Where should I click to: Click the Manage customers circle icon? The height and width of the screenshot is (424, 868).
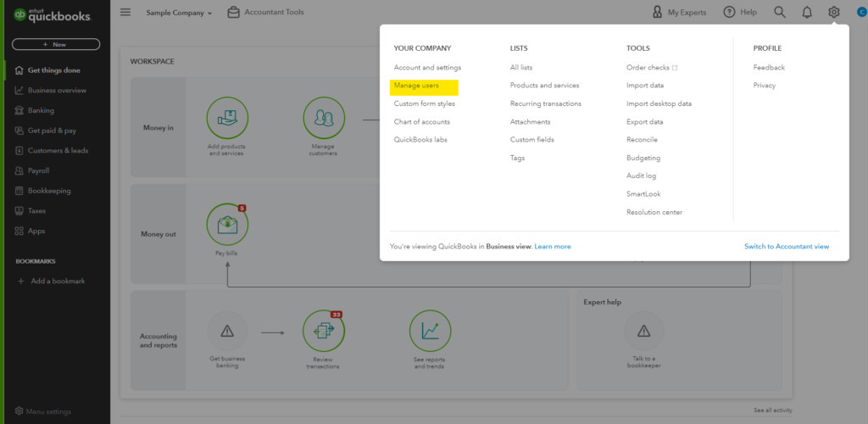(324, 117)
